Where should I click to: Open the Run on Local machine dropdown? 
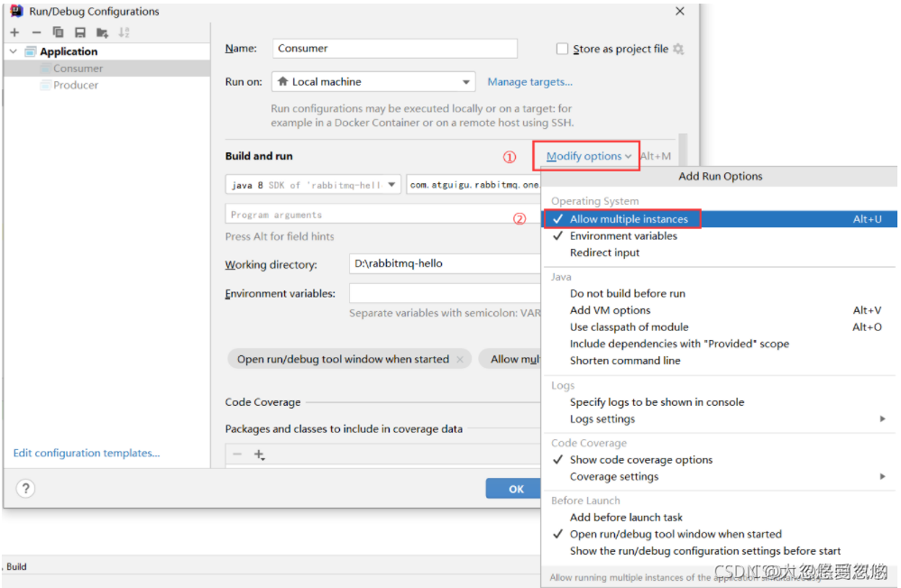[373, 82]
